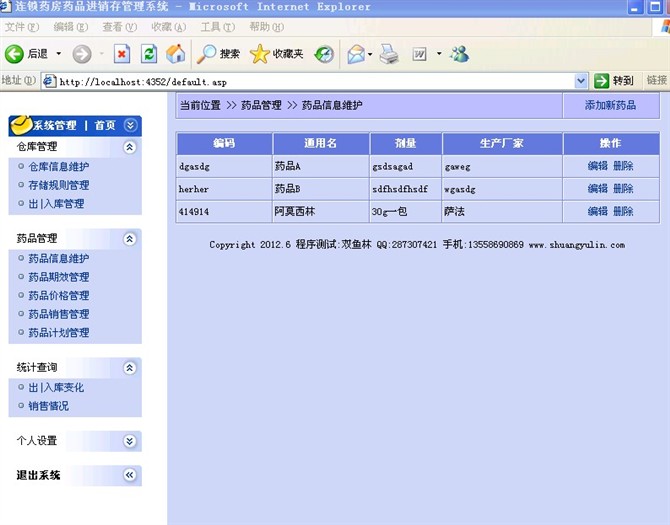Screen dimensions: 670x525
Task: Open the Back button history dropdown arrow
Action: tap(59, 54)
